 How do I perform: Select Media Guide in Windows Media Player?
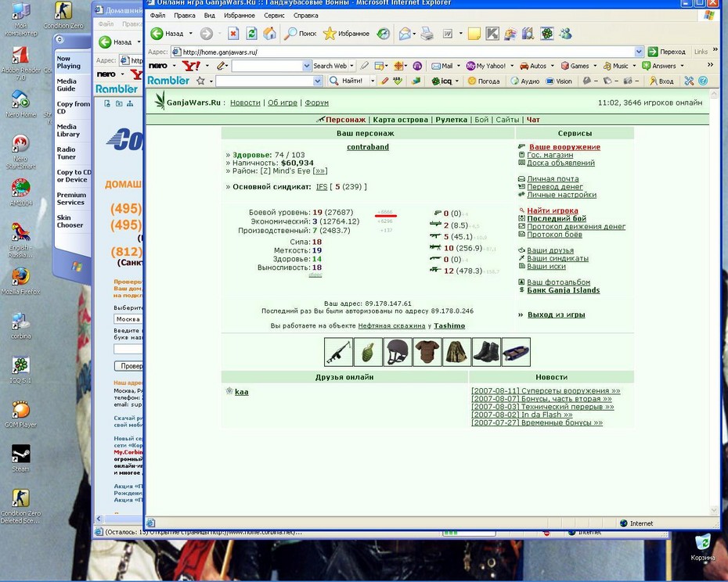coord(67,84)
